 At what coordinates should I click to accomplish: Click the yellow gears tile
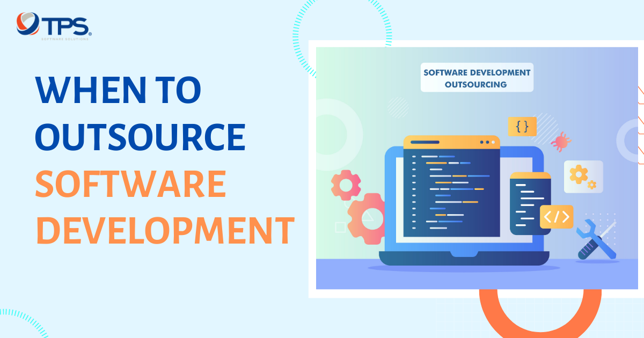583,177
